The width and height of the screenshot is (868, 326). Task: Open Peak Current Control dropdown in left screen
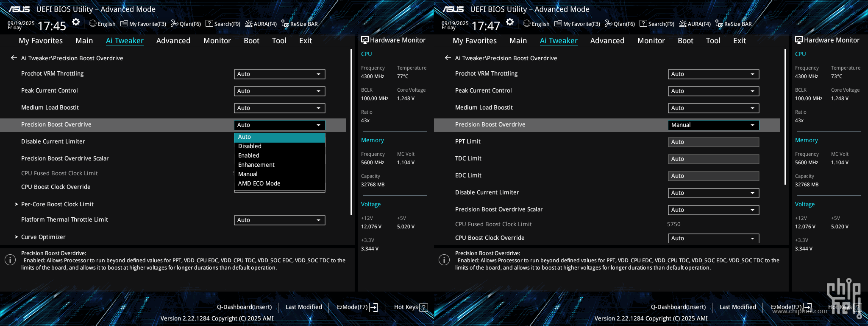(x=280, y=91)
